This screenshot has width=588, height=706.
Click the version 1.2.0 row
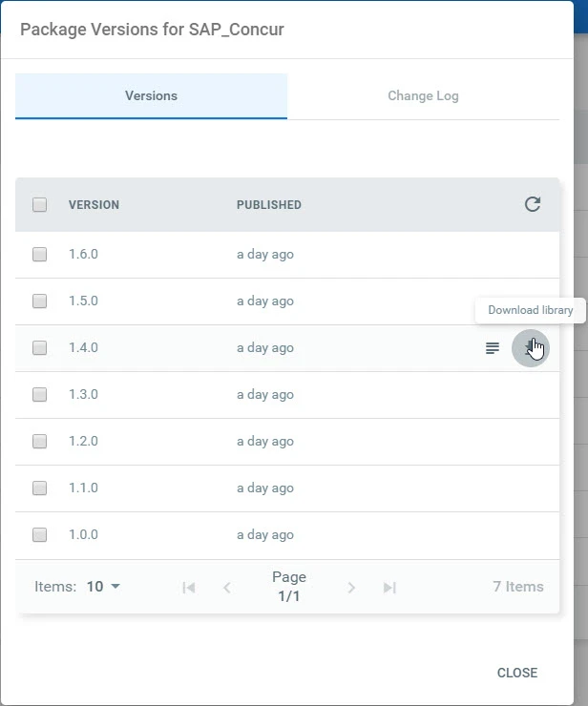point(287,441)
